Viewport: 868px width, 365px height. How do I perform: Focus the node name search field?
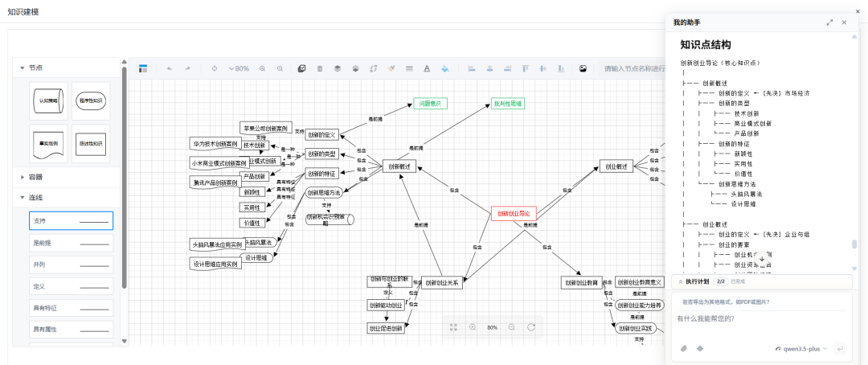[x=634, y=68]
